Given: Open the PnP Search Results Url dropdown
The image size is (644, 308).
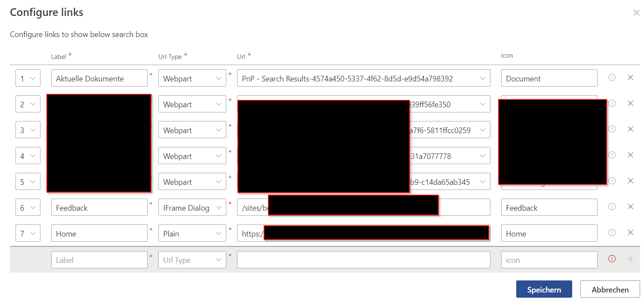Looking at the screenshot, I should pyautogui.click(x=364, y=78).
